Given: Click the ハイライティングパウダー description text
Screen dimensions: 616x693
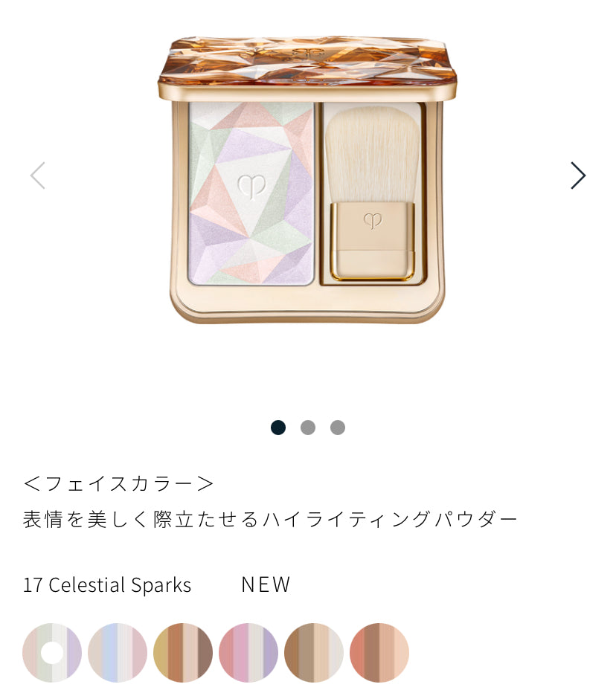Looking at the screenshot, I should tap(390, 519).
